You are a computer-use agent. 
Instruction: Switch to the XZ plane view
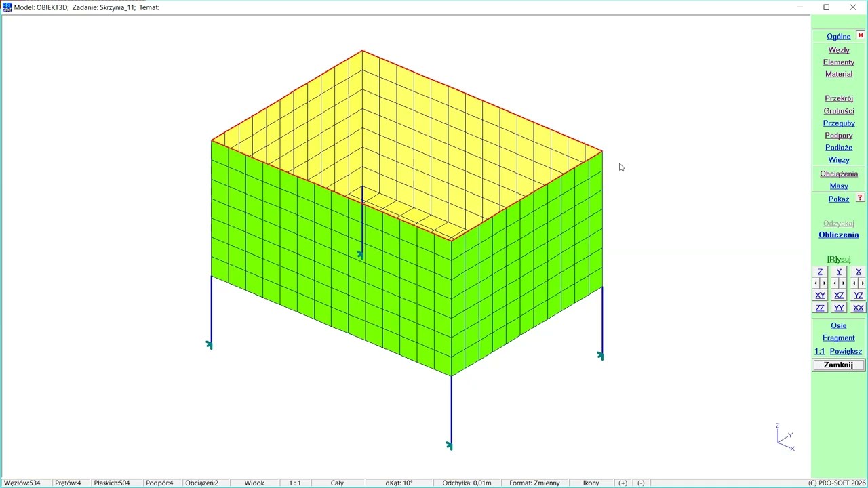pyautogui.click(x=839, y=295)
